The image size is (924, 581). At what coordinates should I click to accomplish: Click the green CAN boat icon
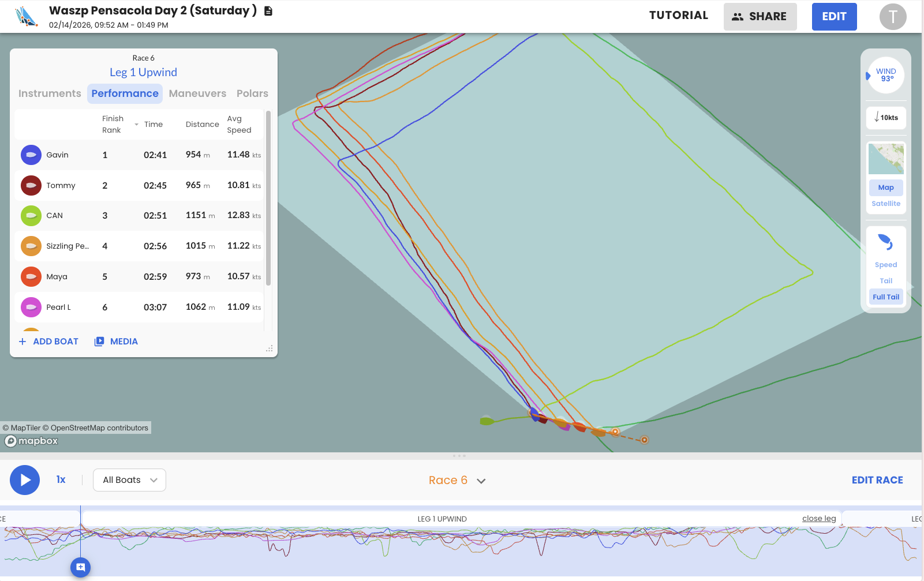[x=31, y=216]
